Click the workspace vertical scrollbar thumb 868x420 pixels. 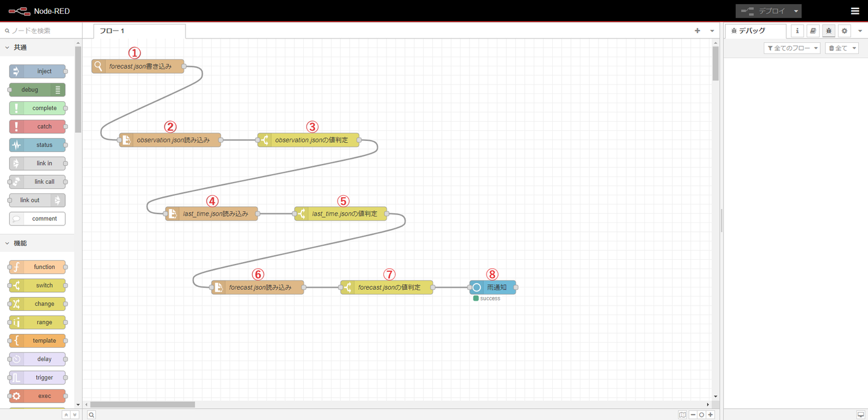pyautogui.click(x=715, y=63)
